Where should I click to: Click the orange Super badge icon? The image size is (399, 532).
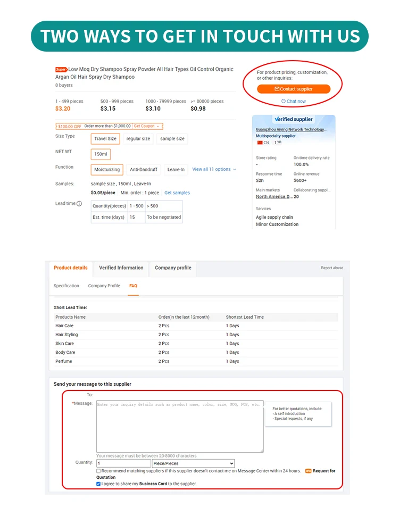(61, 70)
